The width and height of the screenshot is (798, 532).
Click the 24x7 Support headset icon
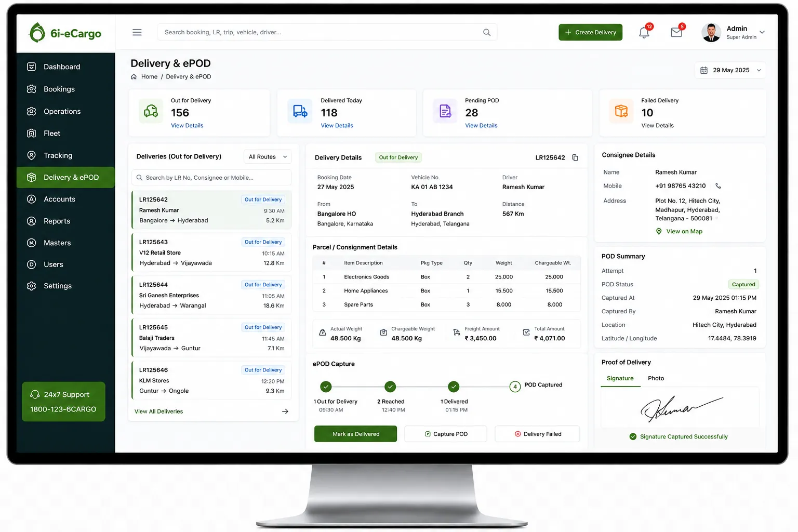[35, 395]
